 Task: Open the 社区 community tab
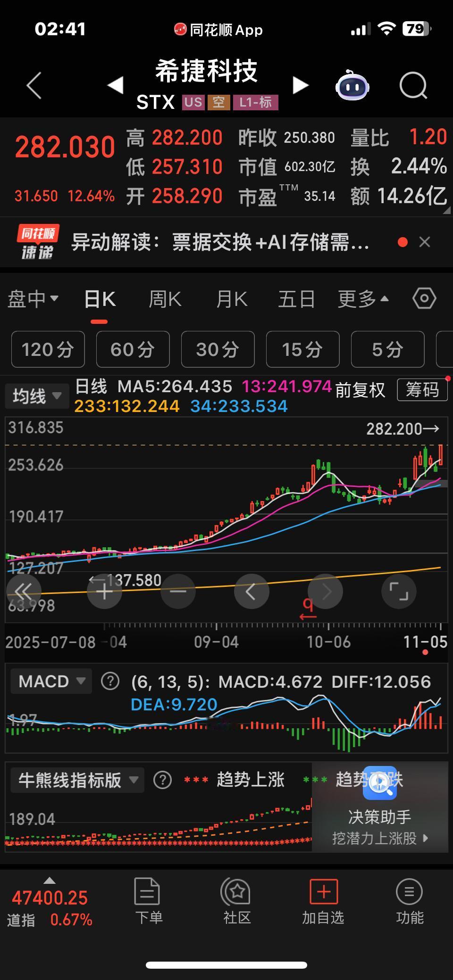point(236,901)
